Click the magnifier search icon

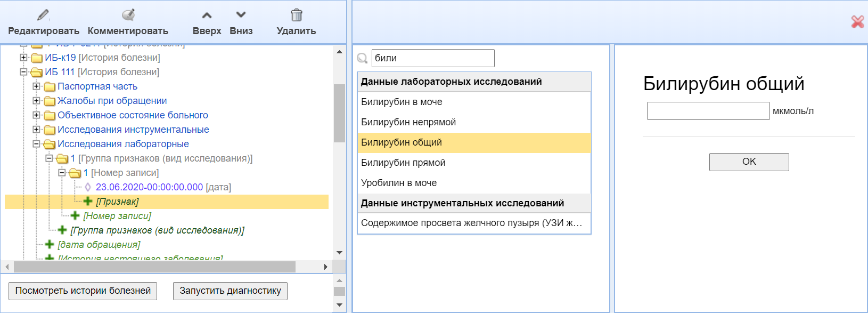(362, 58)
